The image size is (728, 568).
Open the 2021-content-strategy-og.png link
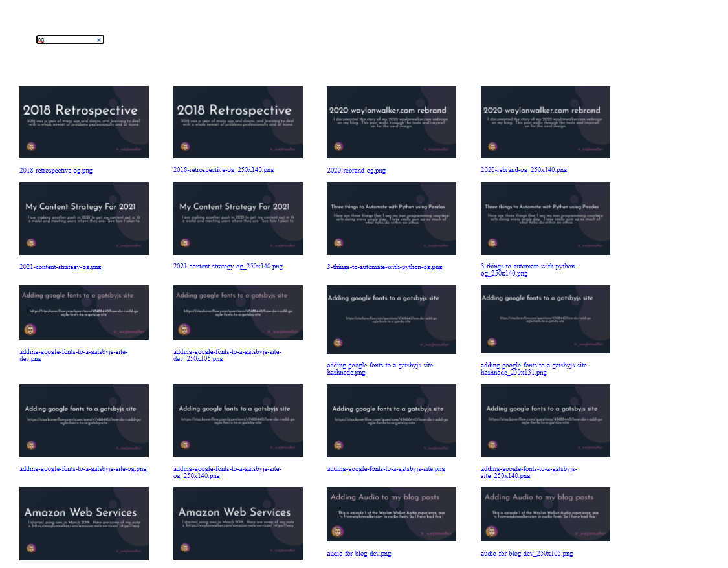tap(60, 267)
